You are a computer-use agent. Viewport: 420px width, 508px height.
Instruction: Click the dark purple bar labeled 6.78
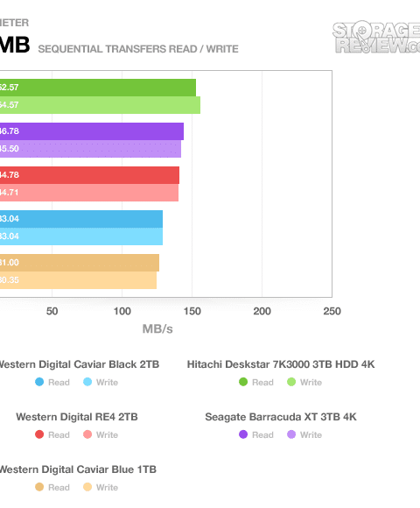tap(92, 131)
